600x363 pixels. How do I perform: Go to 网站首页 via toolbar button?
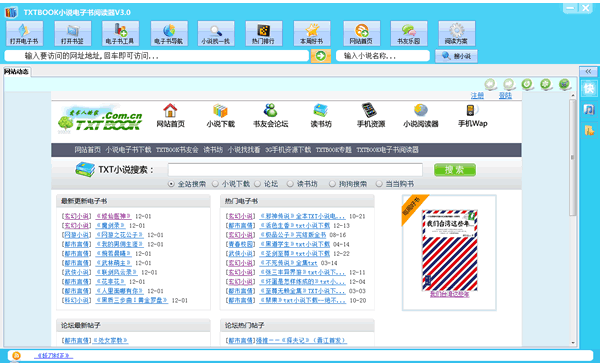(362, 34)
